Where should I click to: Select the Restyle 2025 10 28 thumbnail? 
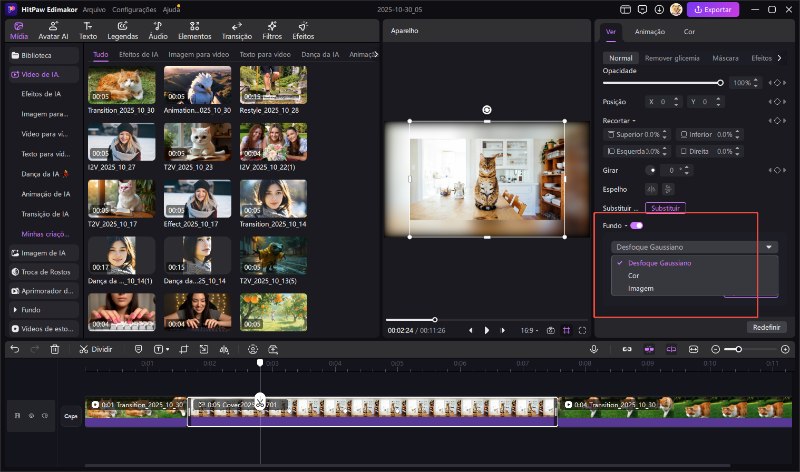(x=273, y=85)
